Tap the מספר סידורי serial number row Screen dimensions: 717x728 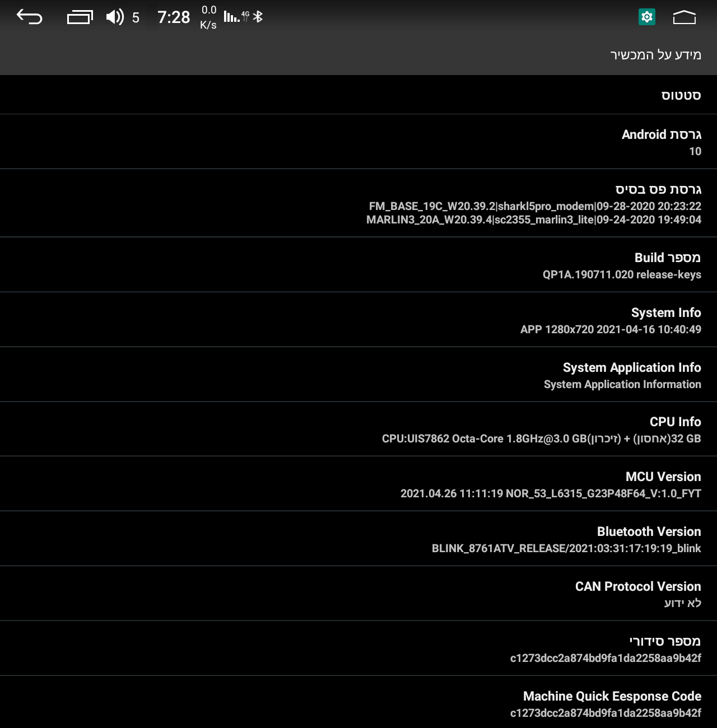pyautogui.click(x=358, y=648)
